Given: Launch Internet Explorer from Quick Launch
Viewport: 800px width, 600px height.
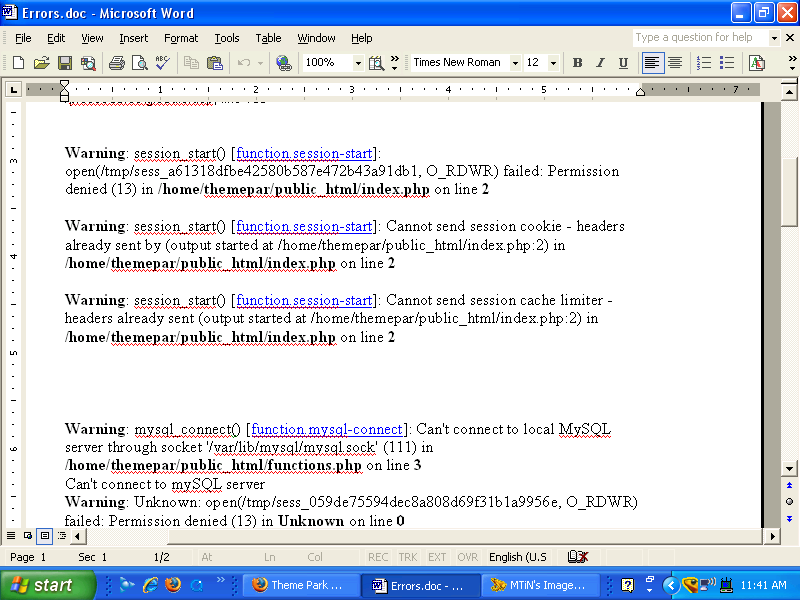Looking at the screenshot, I should [150, 585].
